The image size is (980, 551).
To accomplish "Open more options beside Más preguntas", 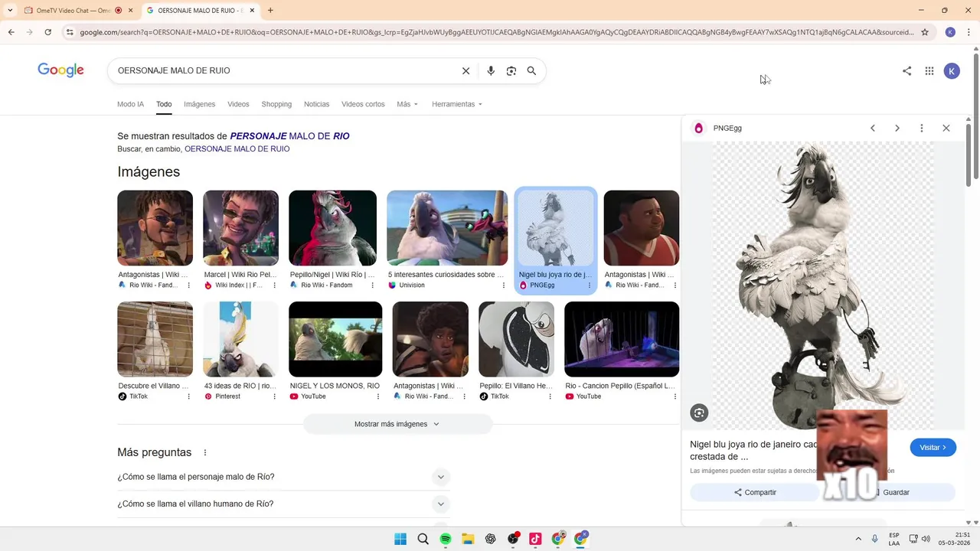I will pyautogui.click(x=204, y=452).
